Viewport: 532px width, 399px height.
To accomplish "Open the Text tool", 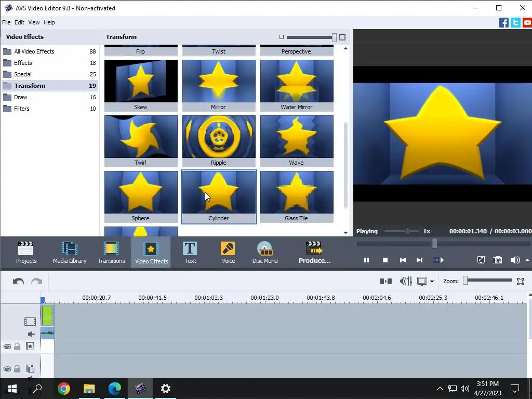I will (190, 252).
